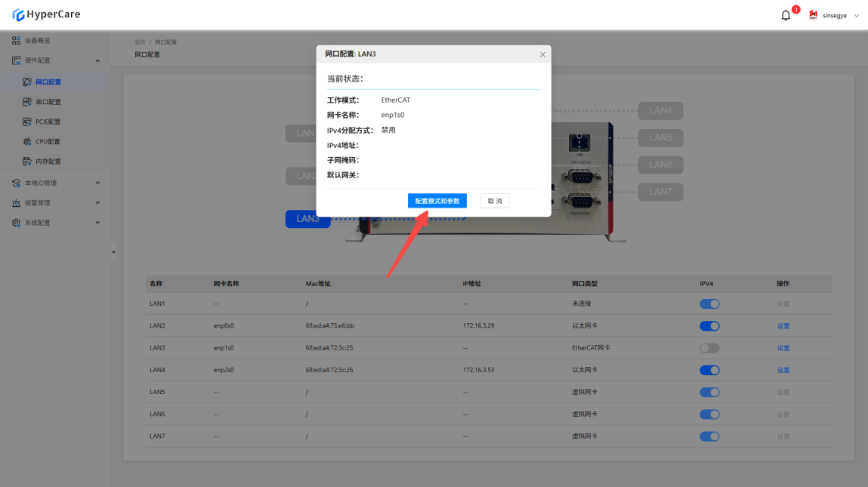Click the PCIE配置 icon in sidebar
Image resolution: width=868 pixels, height=487 pixels.
(27, 122)
